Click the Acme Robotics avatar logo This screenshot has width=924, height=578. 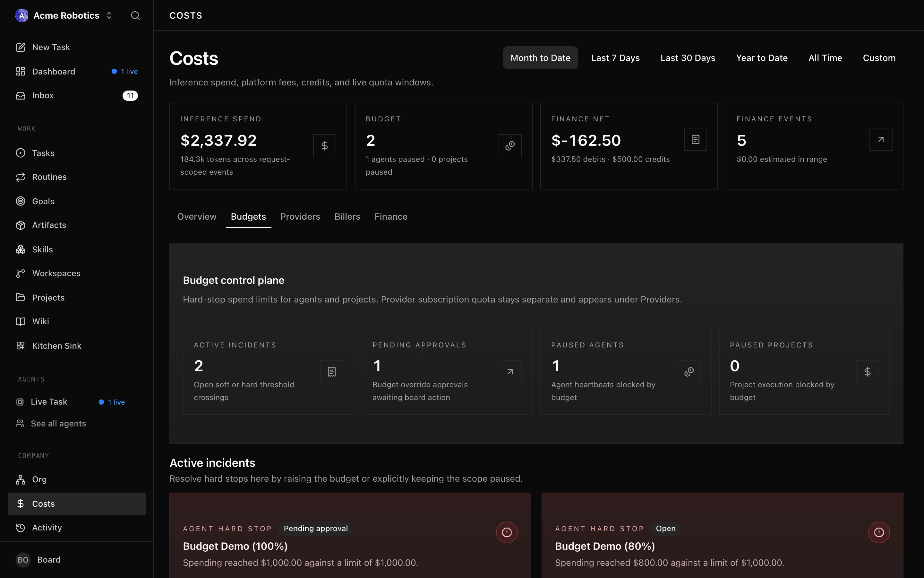pyautogui.click(x=22, y=15)
